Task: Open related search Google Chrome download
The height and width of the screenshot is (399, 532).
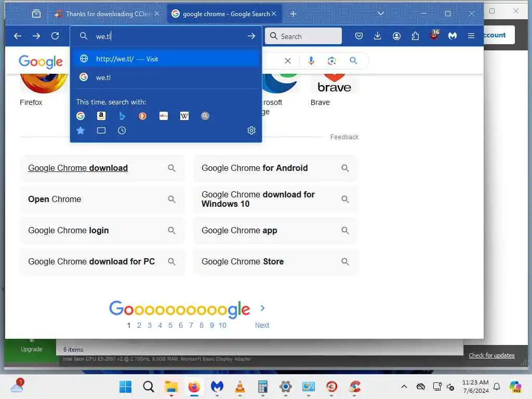Action: click(x=102, y=168)
